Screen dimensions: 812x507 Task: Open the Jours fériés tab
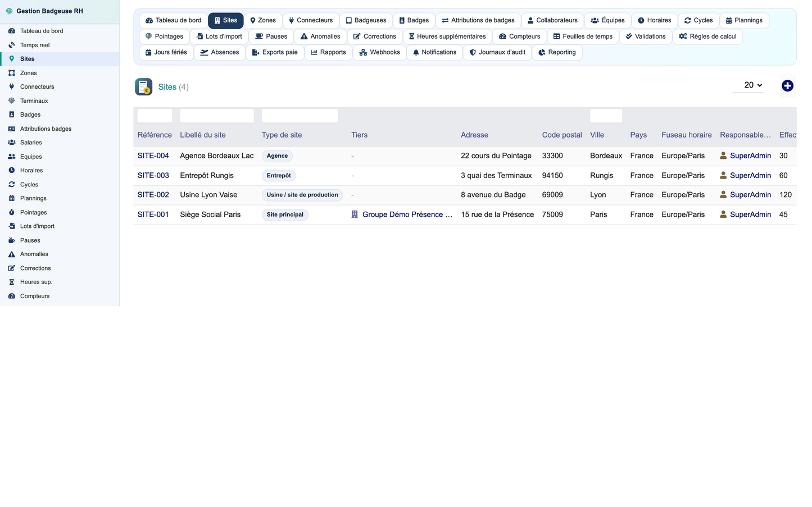(166, 52)
